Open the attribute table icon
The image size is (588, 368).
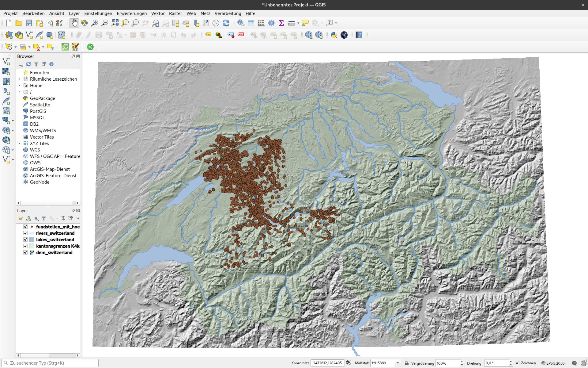point(251,23)
